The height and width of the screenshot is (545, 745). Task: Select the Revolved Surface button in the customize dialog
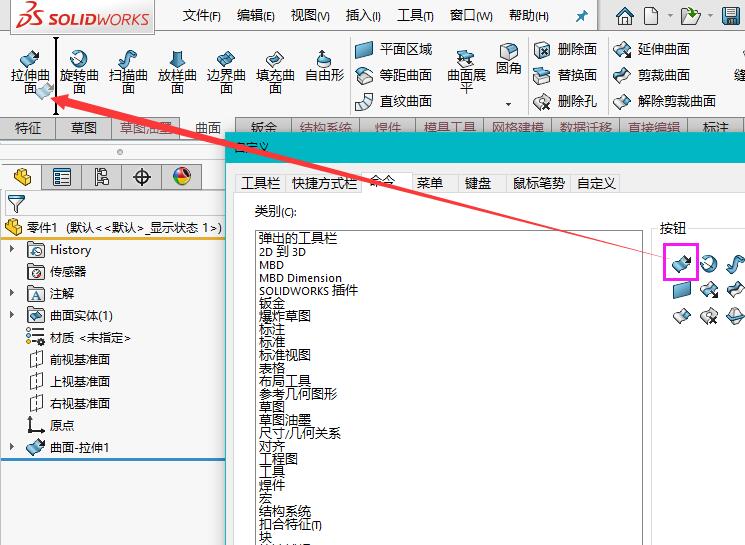708,263
